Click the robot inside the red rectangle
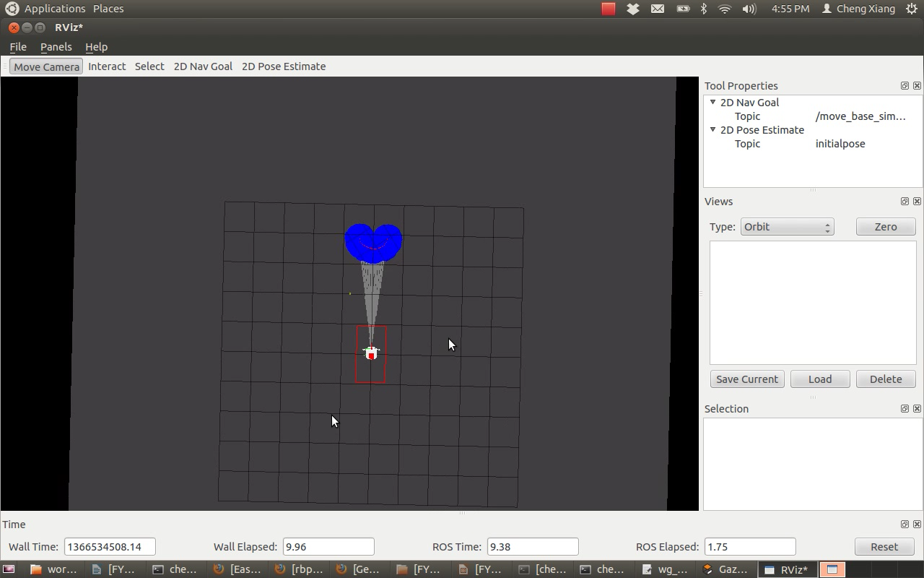Screen dimensions: 924x578 371,353
